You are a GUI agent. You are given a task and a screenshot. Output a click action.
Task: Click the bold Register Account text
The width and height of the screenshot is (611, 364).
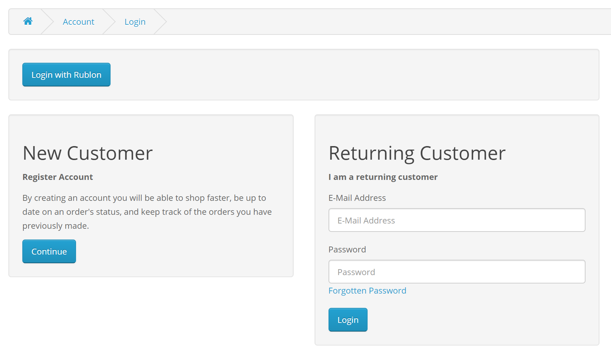point(58,177)
